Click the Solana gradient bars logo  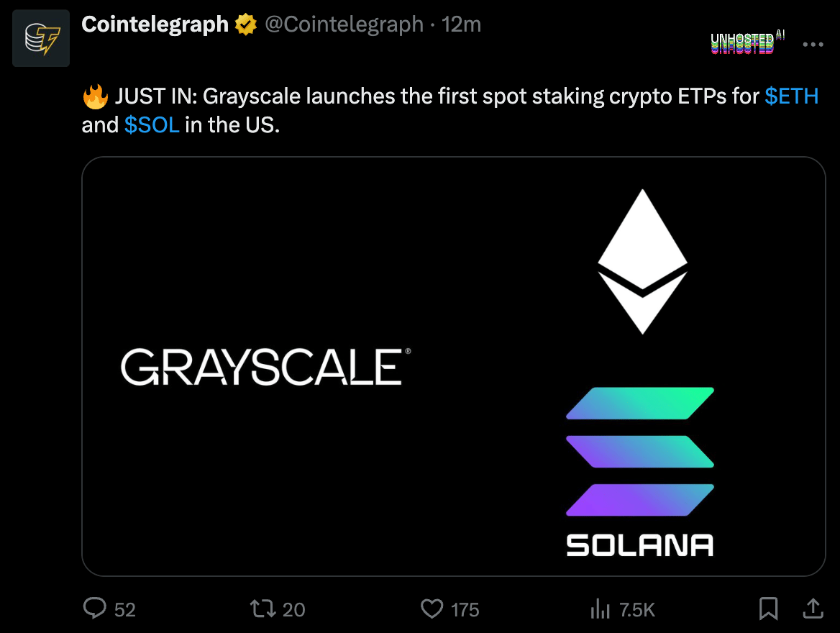(x=640, y=452)
